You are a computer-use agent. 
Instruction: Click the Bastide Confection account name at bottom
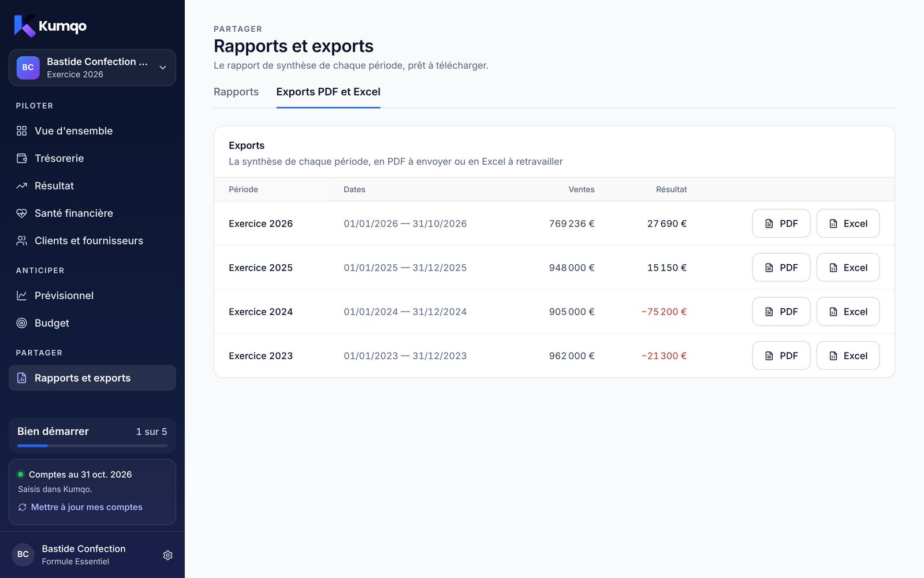84,549
